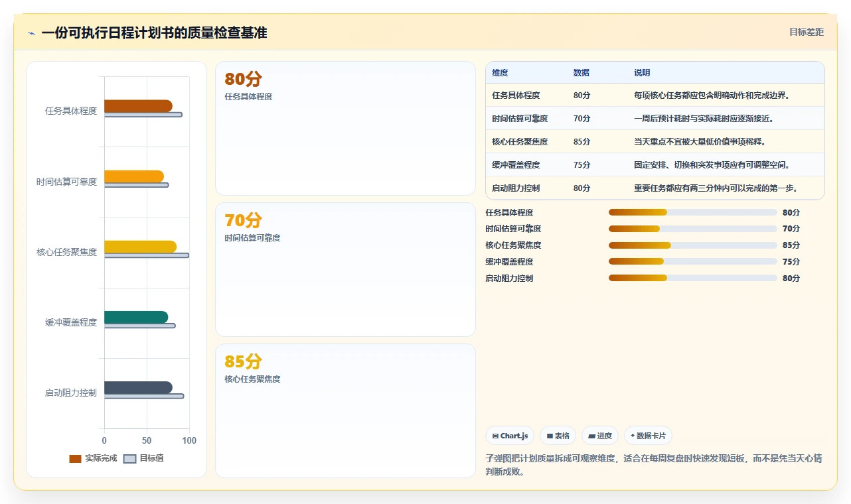Click 时间估算可靠度 label in the 70分 card
Image resolution: width=851 pixels, height=504 pixels.
pyautogui.click(x=252, y=238)
